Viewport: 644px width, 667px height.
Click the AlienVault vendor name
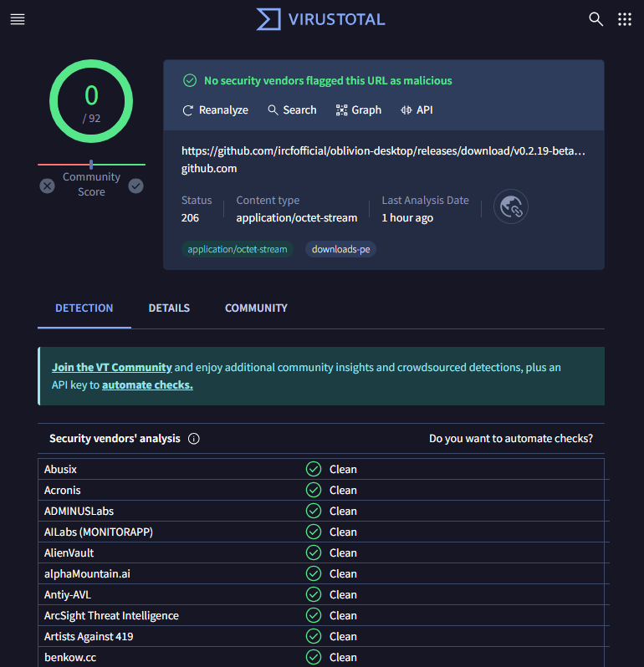pos(69,553)
